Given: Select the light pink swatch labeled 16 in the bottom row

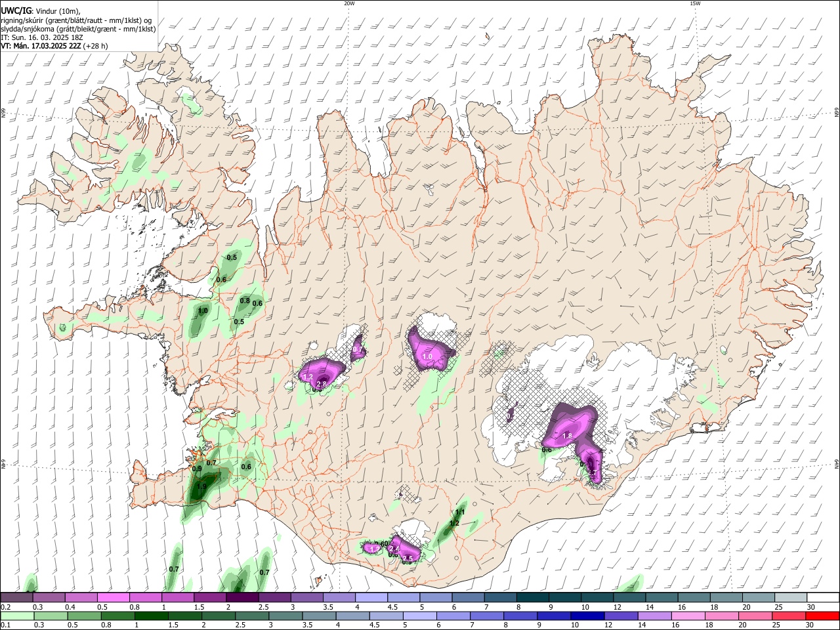Looking at the screenshot, I should click(688, 616).
